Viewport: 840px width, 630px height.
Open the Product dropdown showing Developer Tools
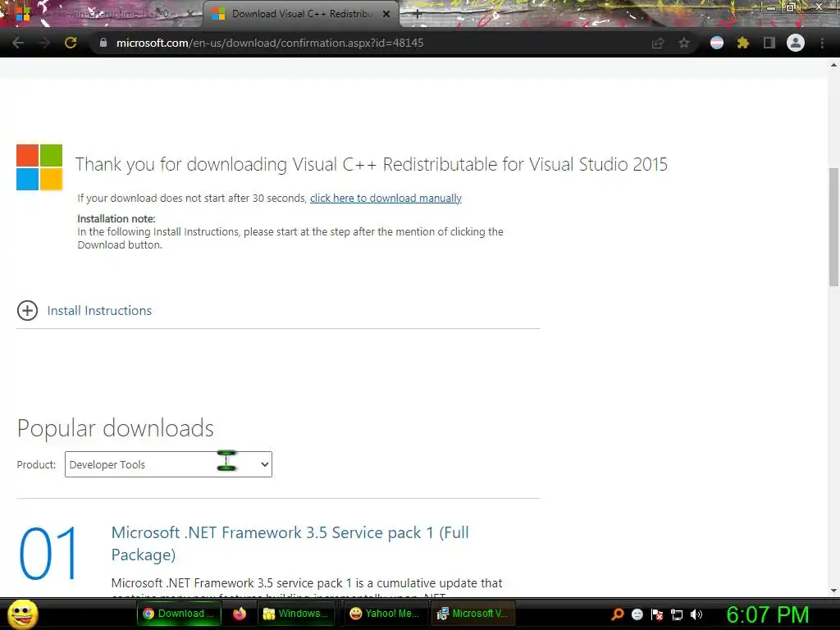168,464
